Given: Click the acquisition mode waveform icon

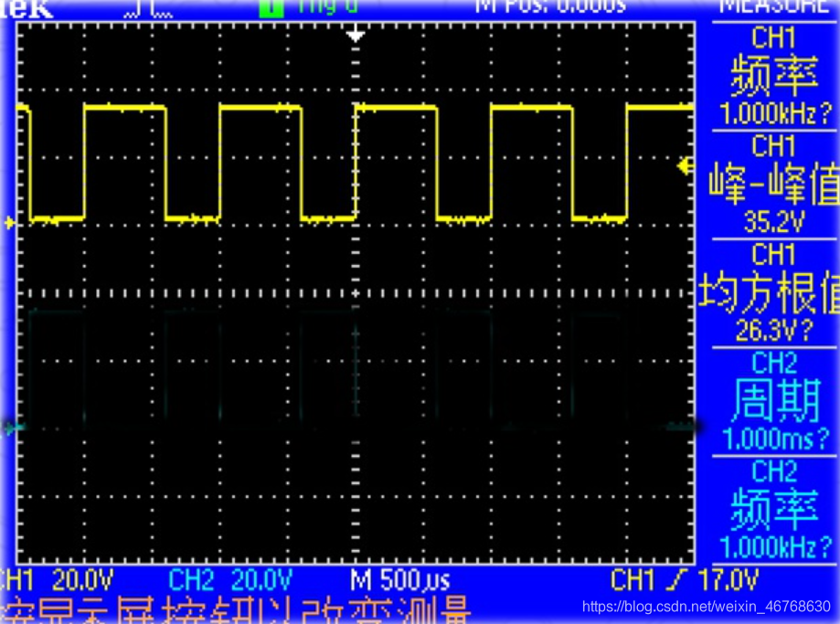Looking at the screenshot, I should [148, 11].
